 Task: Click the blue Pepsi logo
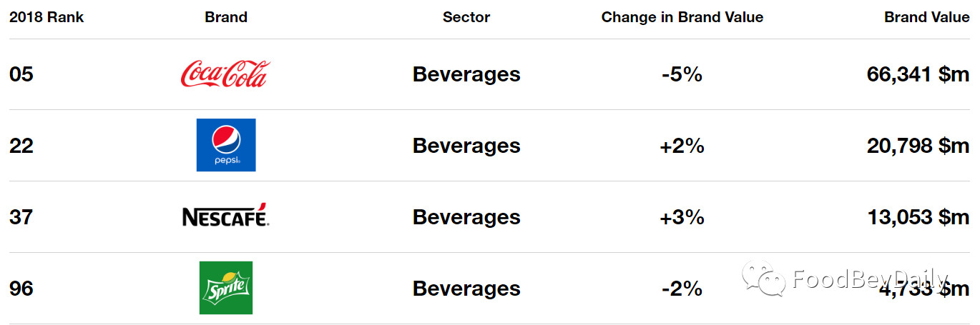click(x=226, y=145)
